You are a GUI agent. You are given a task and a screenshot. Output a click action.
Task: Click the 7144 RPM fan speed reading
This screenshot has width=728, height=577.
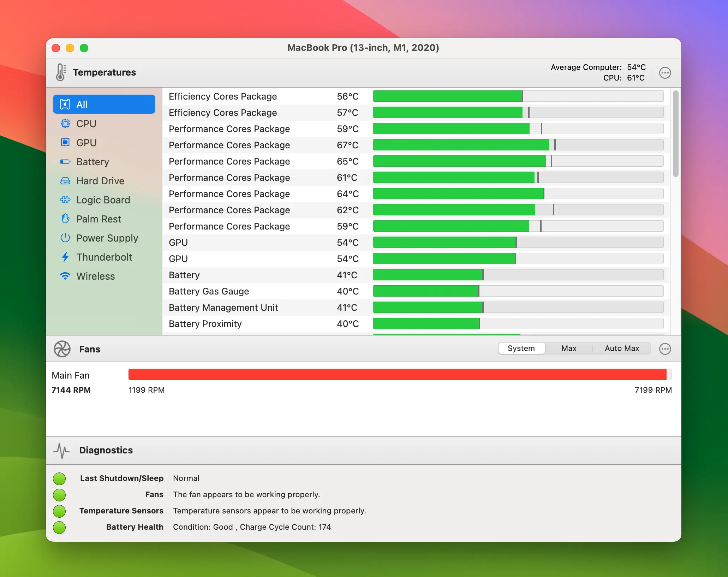coord(71,390)
